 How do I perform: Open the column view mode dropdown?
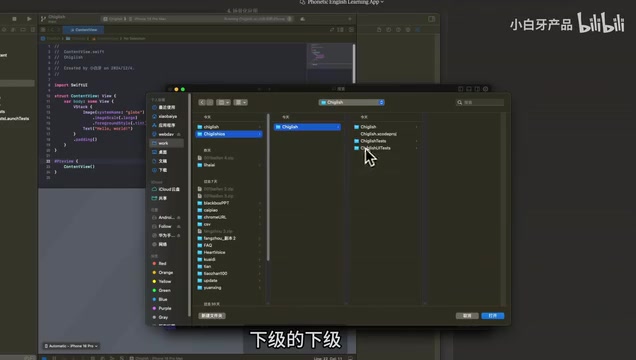pos(223,102)
